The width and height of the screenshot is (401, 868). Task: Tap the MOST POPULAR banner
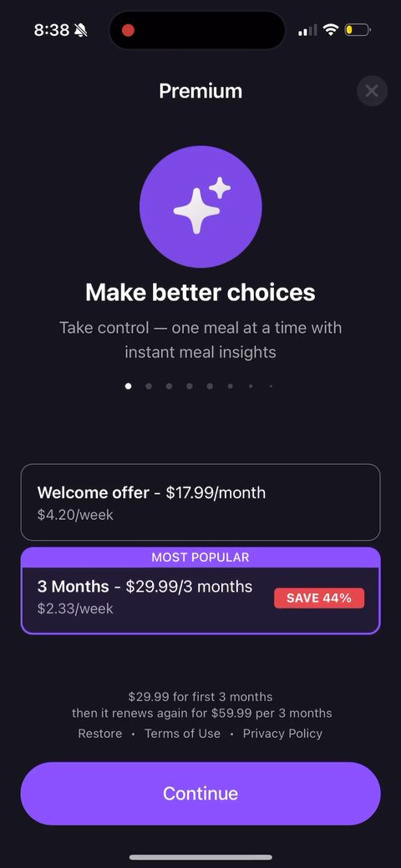point(200,558)
